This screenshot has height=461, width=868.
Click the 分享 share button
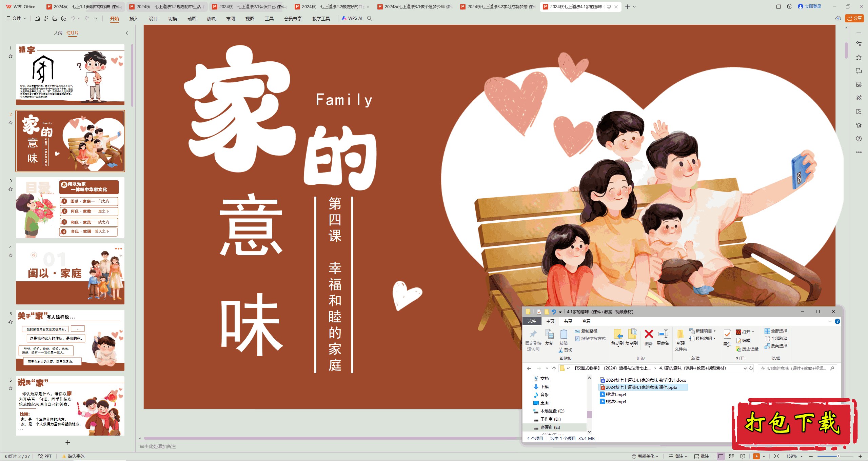(854, 18)
